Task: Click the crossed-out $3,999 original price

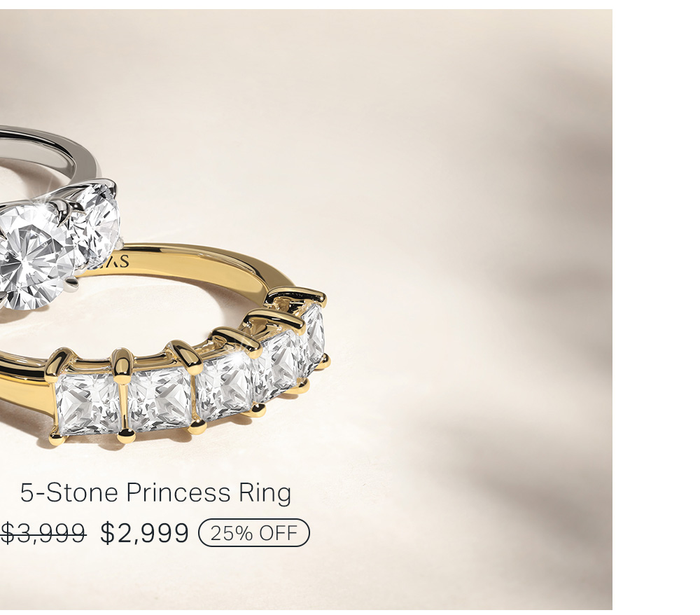Action: tap(43, 533)
